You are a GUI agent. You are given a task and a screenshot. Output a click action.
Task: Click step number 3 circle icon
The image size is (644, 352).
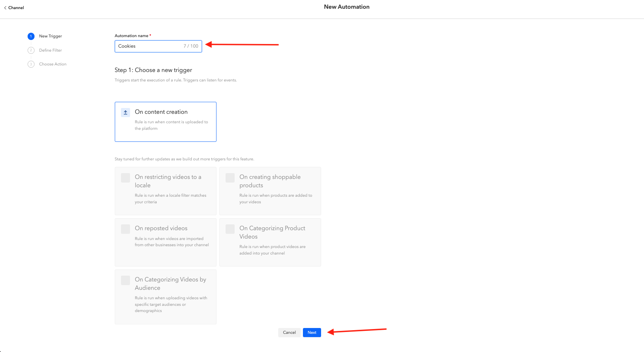click(x=31, y=64)
